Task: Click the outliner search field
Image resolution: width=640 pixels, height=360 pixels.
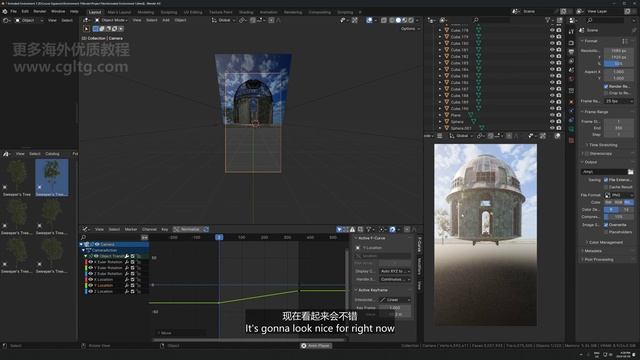Action: [x=491, y=20]
